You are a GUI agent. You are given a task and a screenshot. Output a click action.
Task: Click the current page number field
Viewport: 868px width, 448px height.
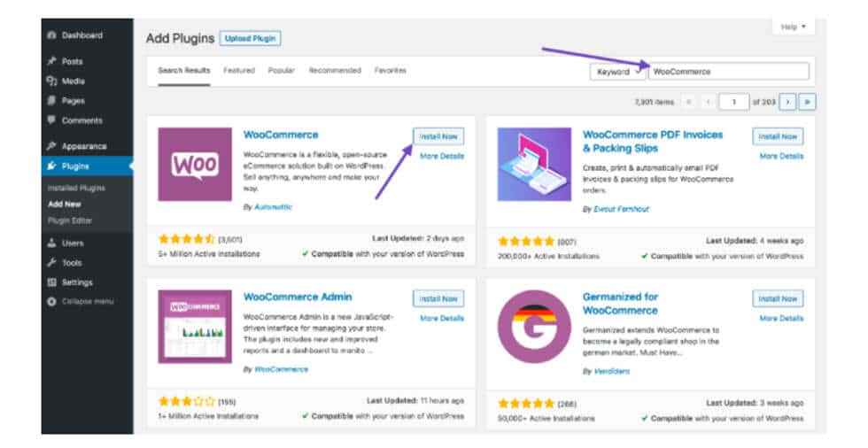[734, 103]
